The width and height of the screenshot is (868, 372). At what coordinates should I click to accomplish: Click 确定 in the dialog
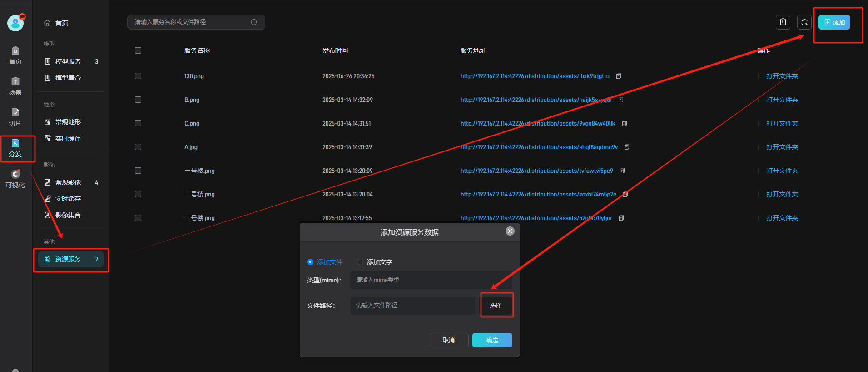[492, 340]
